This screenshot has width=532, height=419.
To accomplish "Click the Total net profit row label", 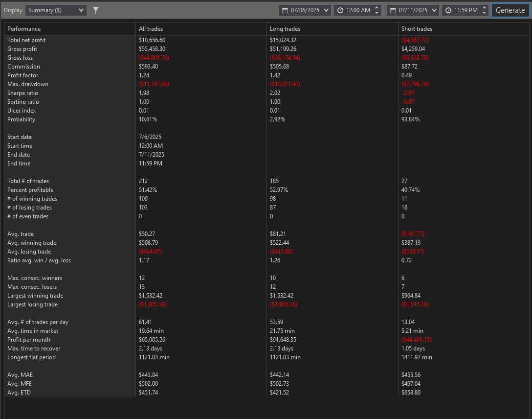I will (x=26, y=40).
